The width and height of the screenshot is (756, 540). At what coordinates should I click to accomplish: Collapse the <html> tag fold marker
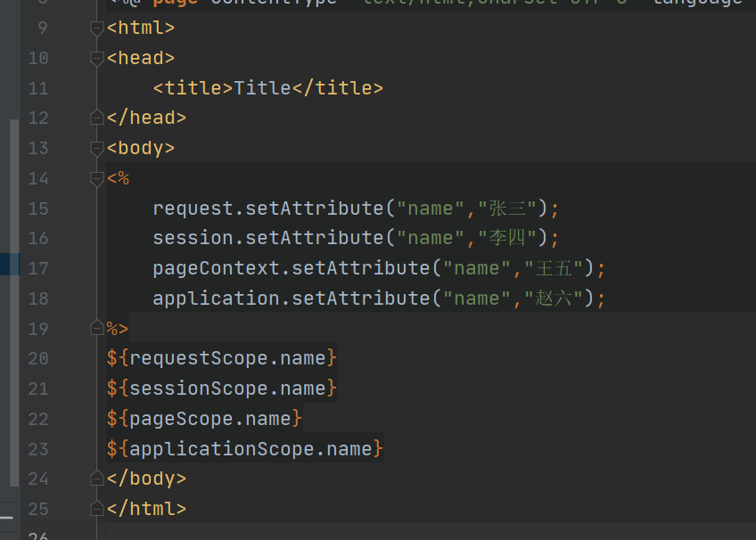[97, 29]
